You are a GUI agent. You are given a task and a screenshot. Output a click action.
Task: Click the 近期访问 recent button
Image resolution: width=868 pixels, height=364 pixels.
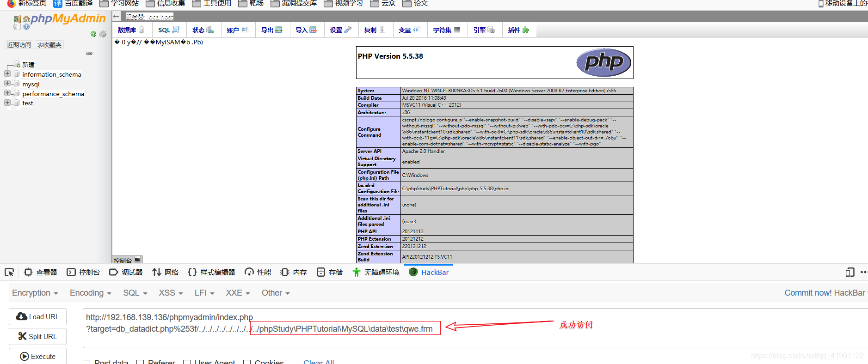pos(19,45)
